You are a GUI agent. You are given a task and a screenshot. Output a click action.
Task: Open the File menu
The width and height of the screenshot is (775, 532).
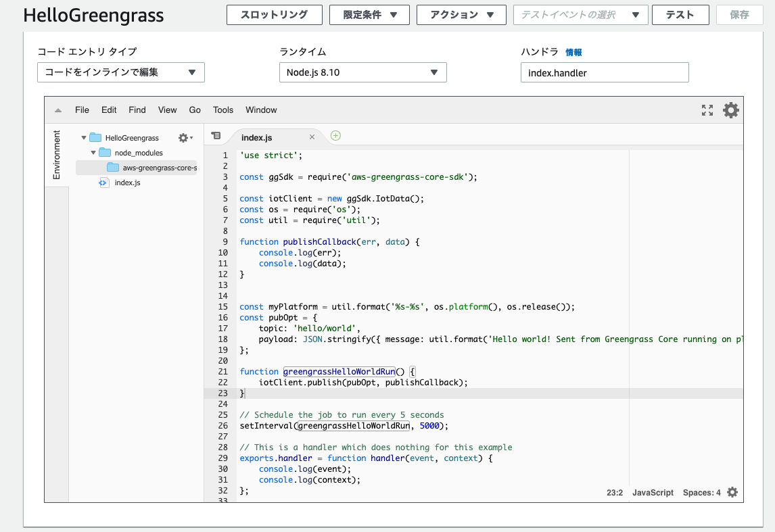coord(82,110)
